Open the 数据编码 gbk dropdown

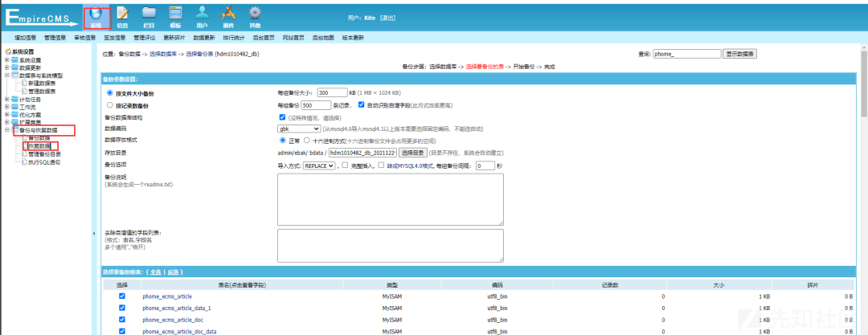click(x=299, y=129)
